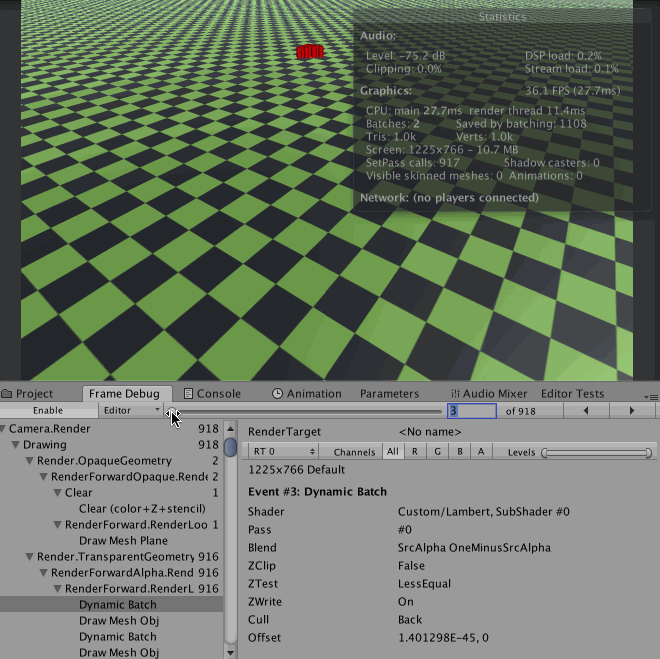
Task: Collapse the Drawing tree node
Action: pyautogui.click(x=16, y=445)
